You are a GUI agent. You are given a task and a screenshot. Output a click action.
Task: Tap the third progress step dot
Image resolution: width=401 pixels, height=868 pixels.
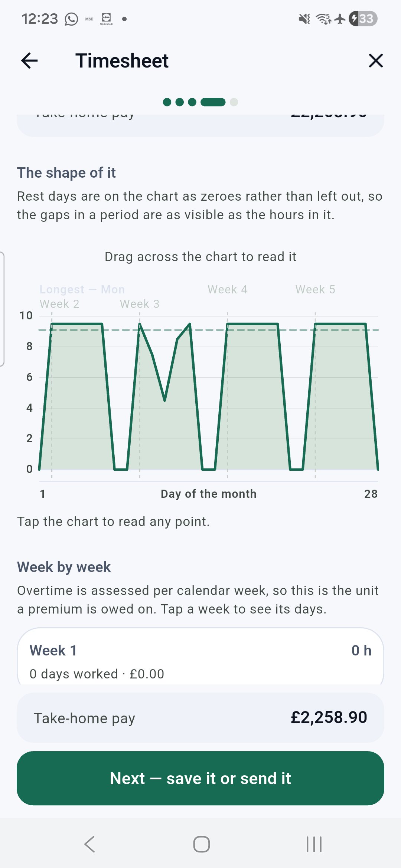[x=192, y=102]
